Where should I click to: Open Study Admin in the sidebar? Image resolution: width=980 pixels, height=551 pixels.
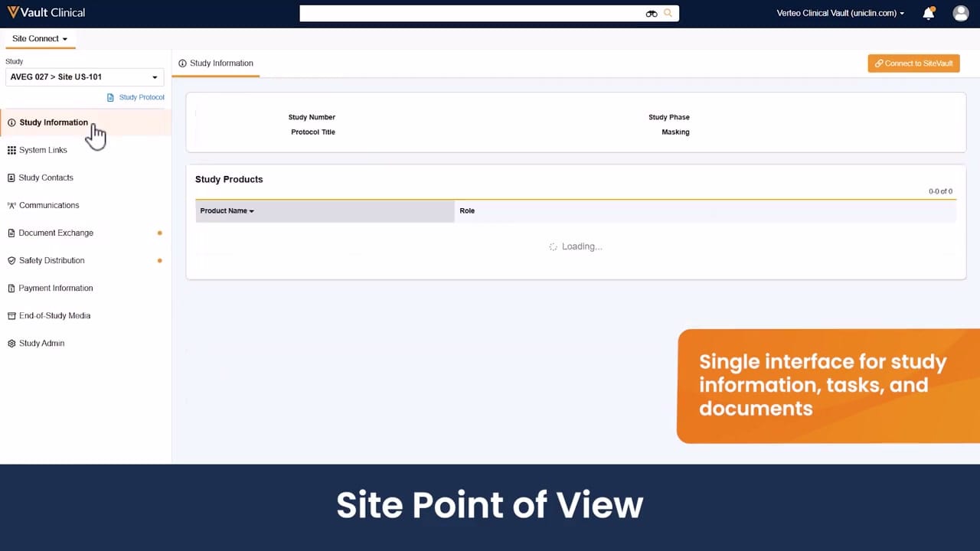coord(41,343)
